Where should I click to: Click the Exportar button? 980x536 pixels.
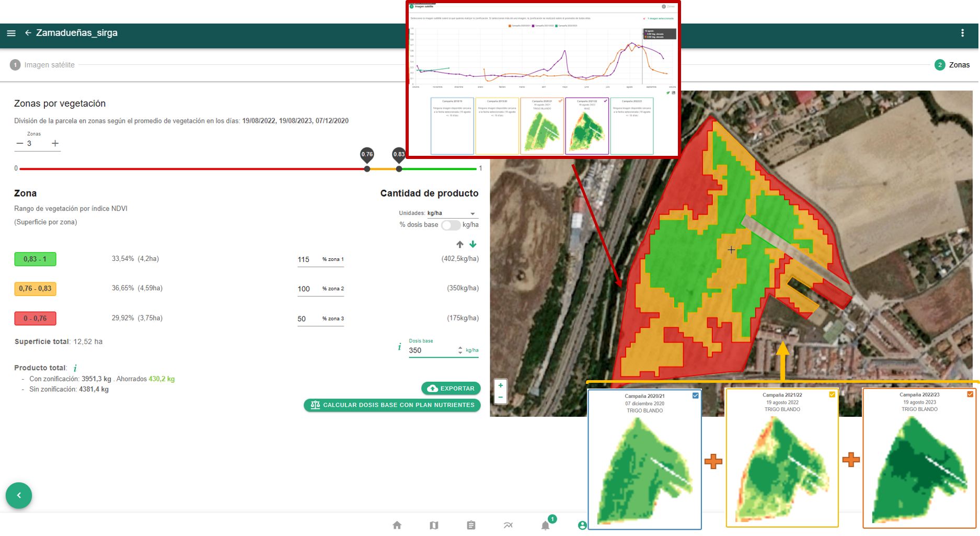click(x=451, y=389)
